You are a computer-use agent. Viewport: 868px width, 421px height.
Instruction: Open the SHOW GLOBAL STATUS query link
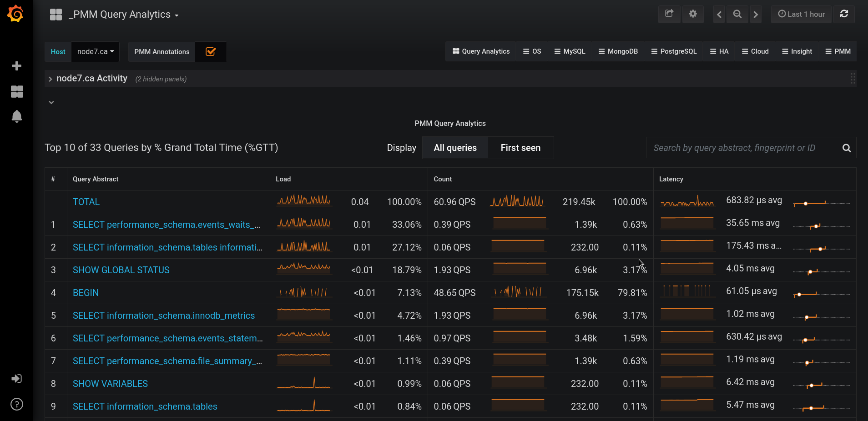pyautogui.click(x=121, y=270)
